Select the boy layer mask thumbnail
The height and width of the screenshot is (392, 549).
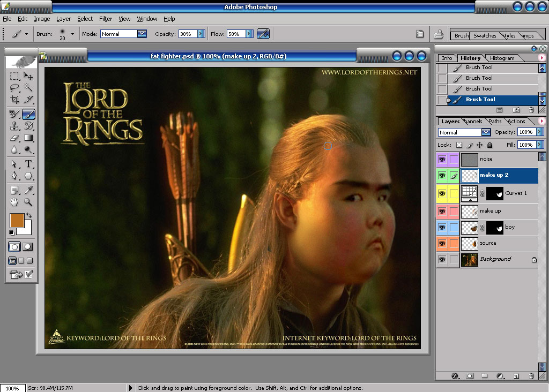[x=495, y=228]
